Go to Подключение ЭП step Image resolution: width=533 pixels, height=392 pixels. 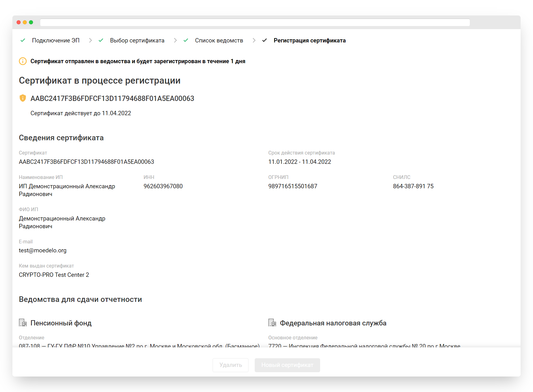[x=56, y=41]
